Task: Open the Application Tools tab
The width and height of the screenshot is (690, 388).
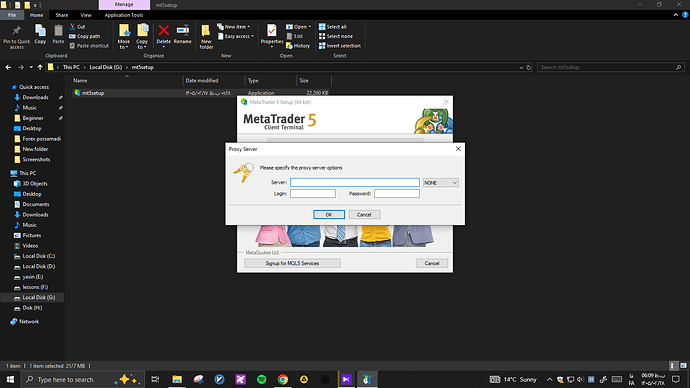Action: [124, 15]
